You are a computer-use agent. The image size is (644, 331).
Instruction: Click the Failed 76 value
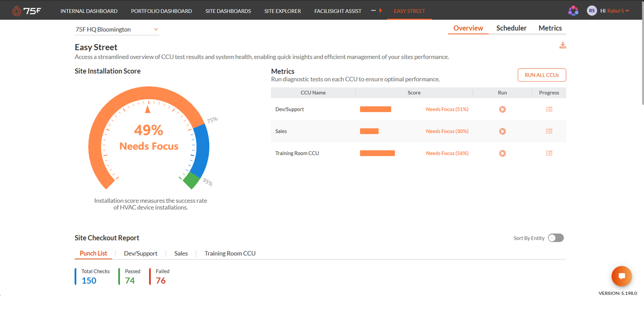pos(160,281)
